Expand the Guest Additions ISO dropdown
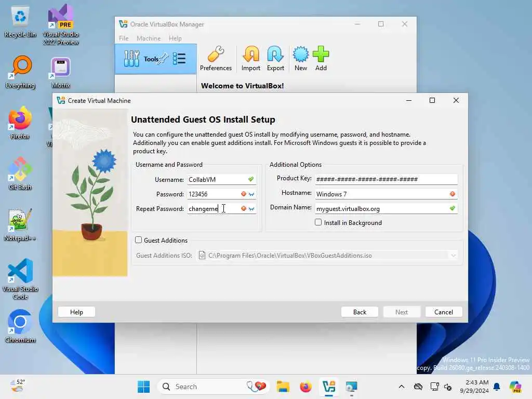The width and height of the screenshot is (532, 399). click(x=453, y=256)
